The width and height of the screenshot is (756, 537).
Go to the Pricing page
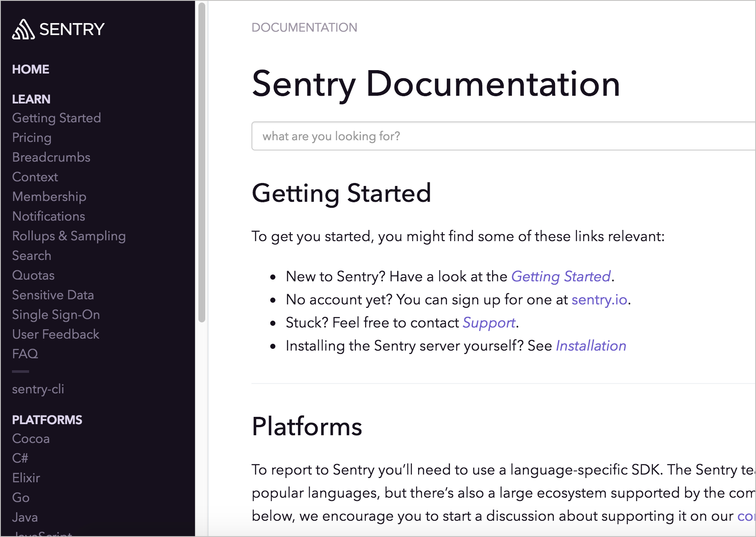(32, 138)
